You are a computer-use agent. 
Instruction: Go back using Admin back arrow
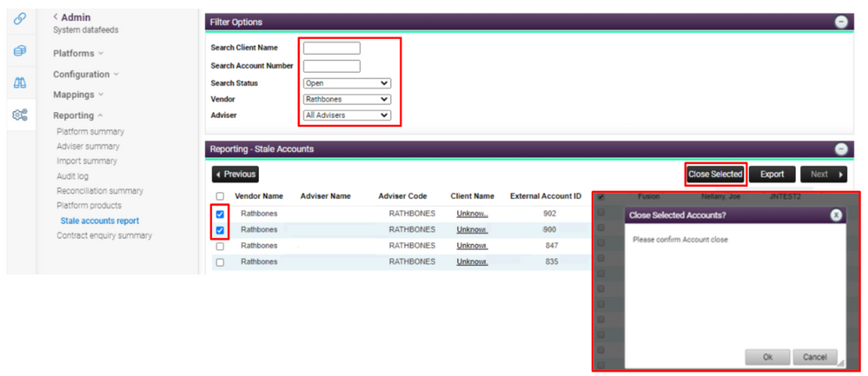pos(56,17)
